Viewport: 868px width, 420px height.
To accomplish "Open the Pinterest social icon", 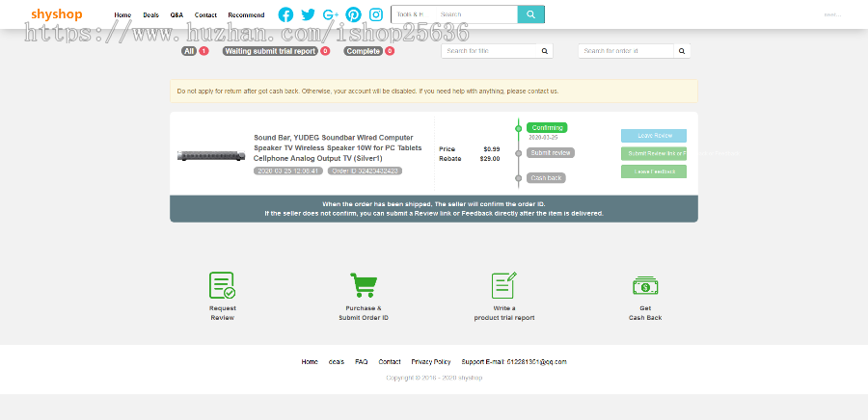I will click(353, 14).
